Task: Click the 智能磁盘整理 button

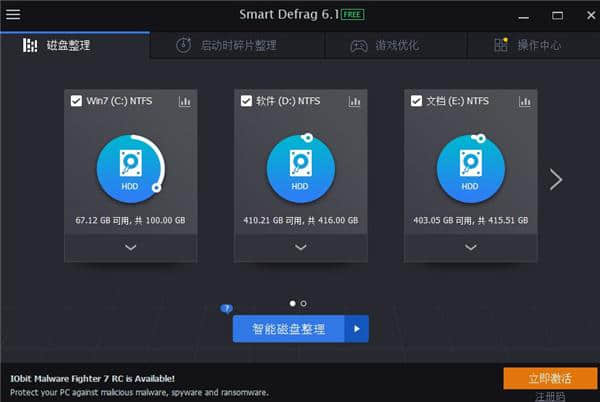Action: point(289,328)
